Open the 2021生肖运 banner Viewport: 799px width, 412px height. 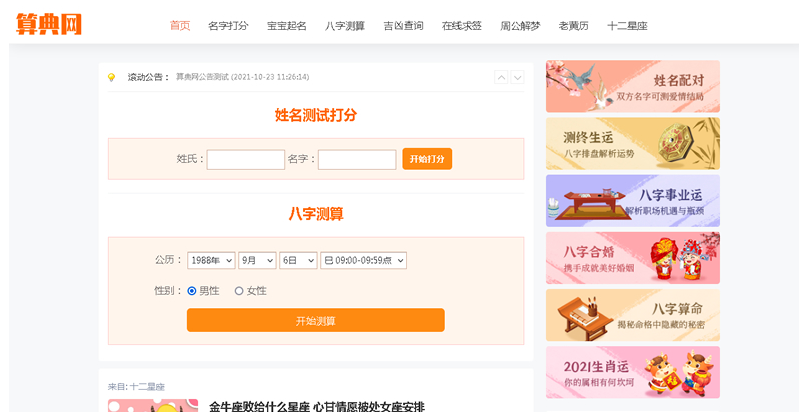(x=632, y=372)
